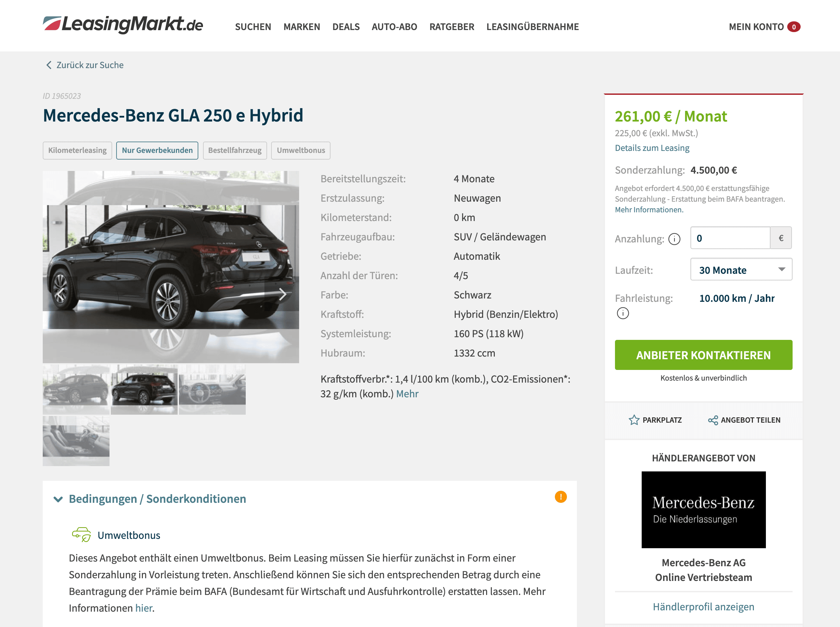840x627 pixels.
Task: Open the Fahrleistung 10.000 km / Jahr selector
Action: (x=737, y=298)
